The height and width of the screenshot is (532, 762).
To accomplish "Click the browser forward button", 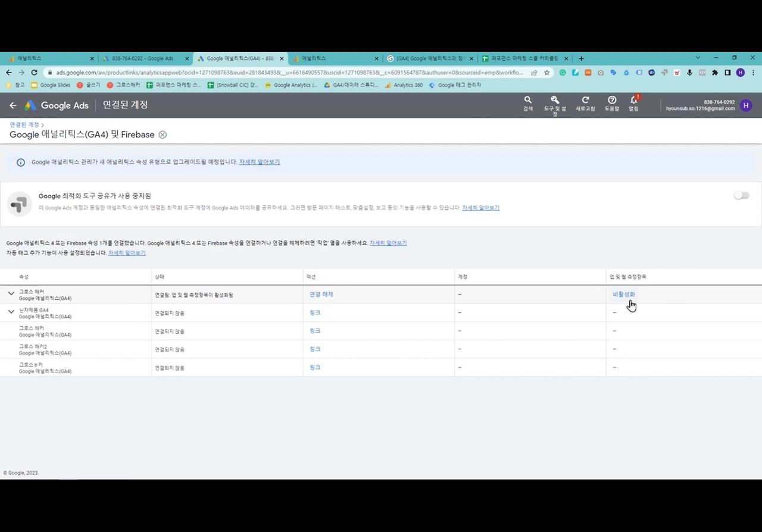I will point(21,73).
